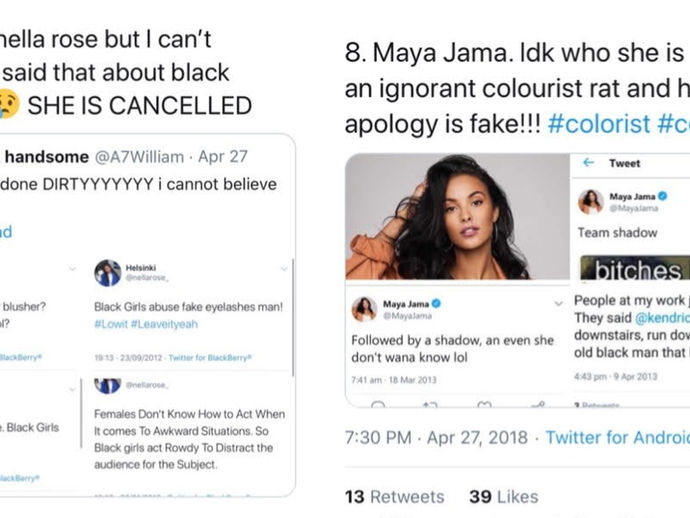Open the chevron beside the blusher tweet
Viewport: 690px width, 518px height.
[73, 268]
